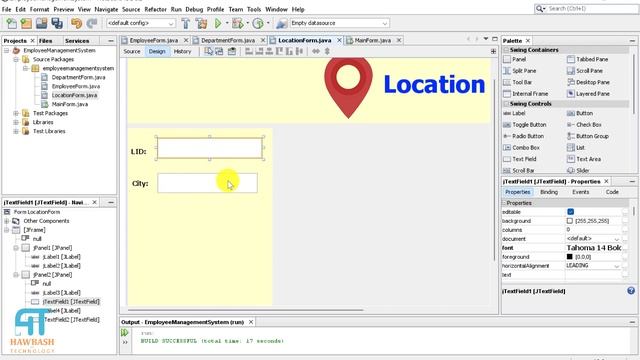Click the Debug Project toolbar icon
The image size is (640, 360).
coord(238,23)
